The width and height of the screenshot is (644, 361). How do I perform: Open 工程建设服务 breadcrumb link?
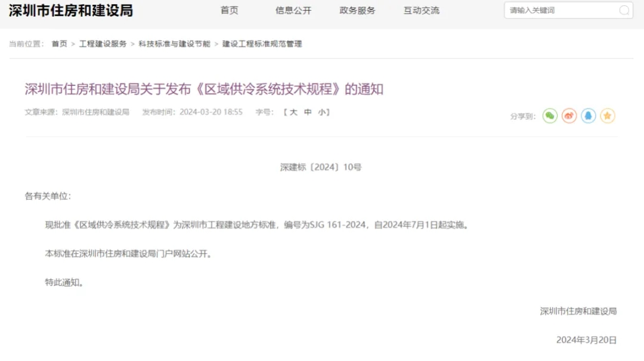coord(103,44)
